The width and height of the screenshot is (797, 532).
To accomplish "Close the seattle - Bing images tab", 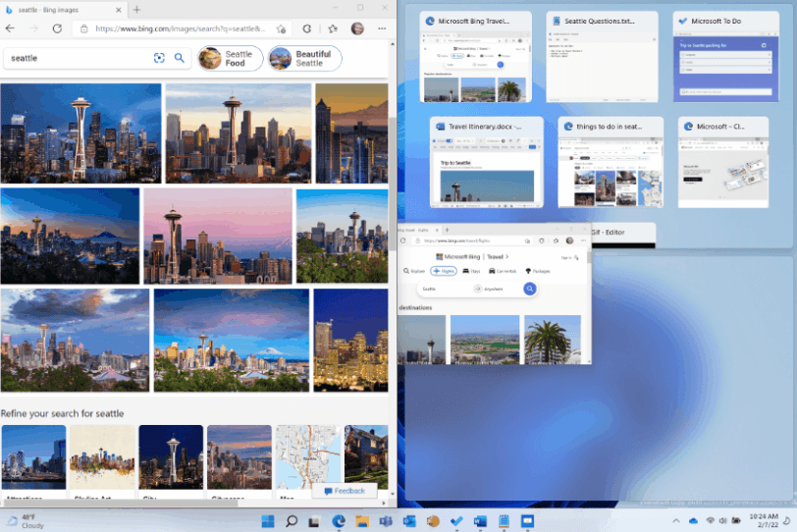I will (119, 10).
